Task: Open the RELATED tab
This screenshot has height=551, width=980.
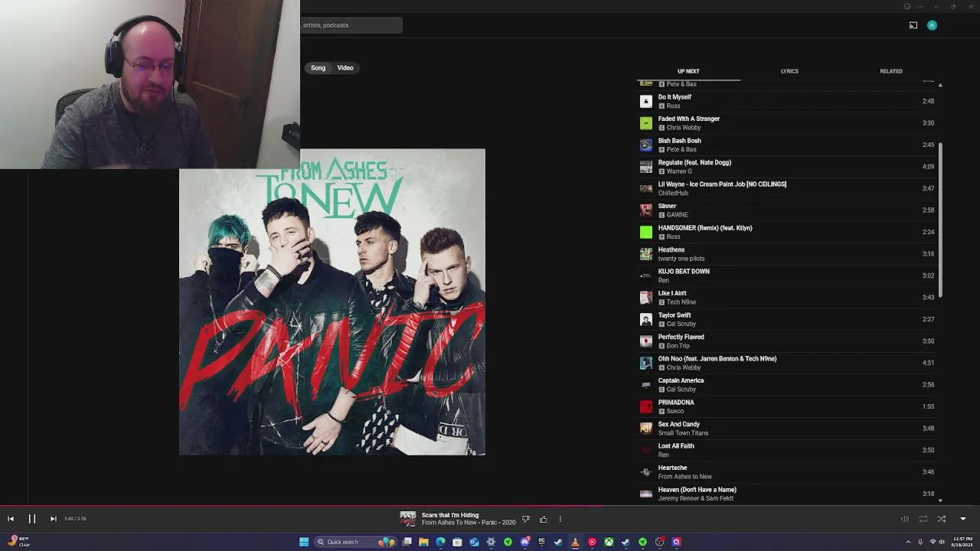Action: point(891,71)
